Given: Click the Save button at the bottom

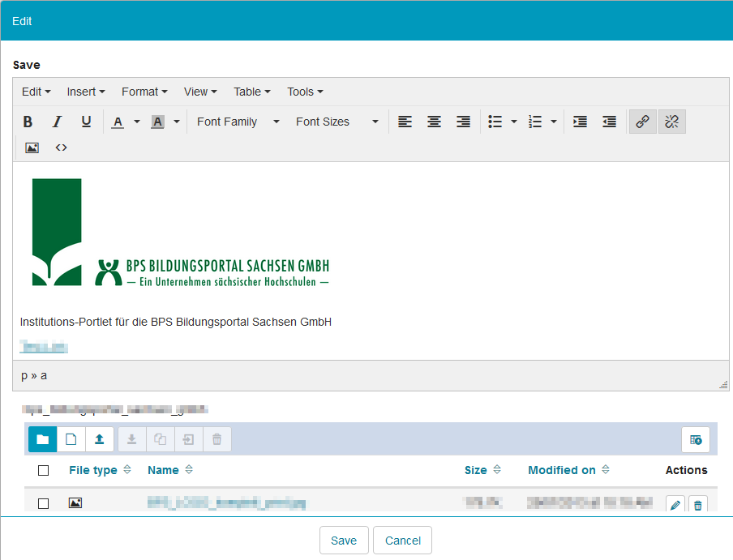Looking at the screenshot, I should (x=344, y=540).
